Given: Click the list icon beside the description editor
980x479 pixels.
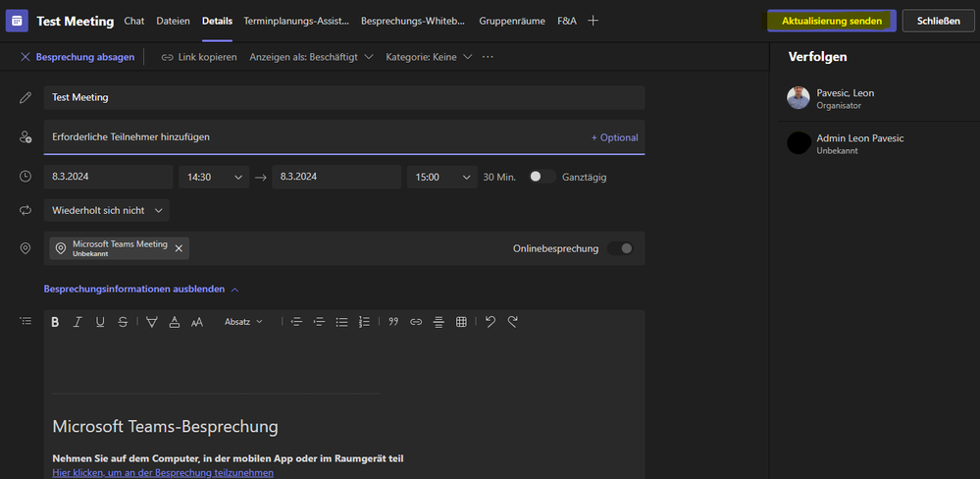Looking at the screenshot, I should (x=26, y=321).
